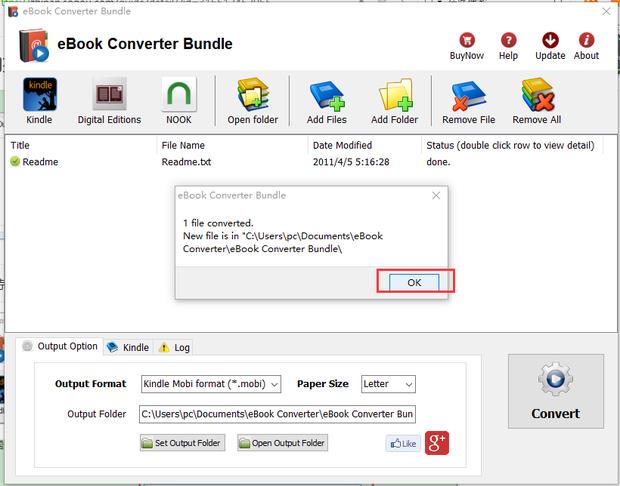Click the Readme.txt file name cell
The image size is (620, 486).
[186, 162]
